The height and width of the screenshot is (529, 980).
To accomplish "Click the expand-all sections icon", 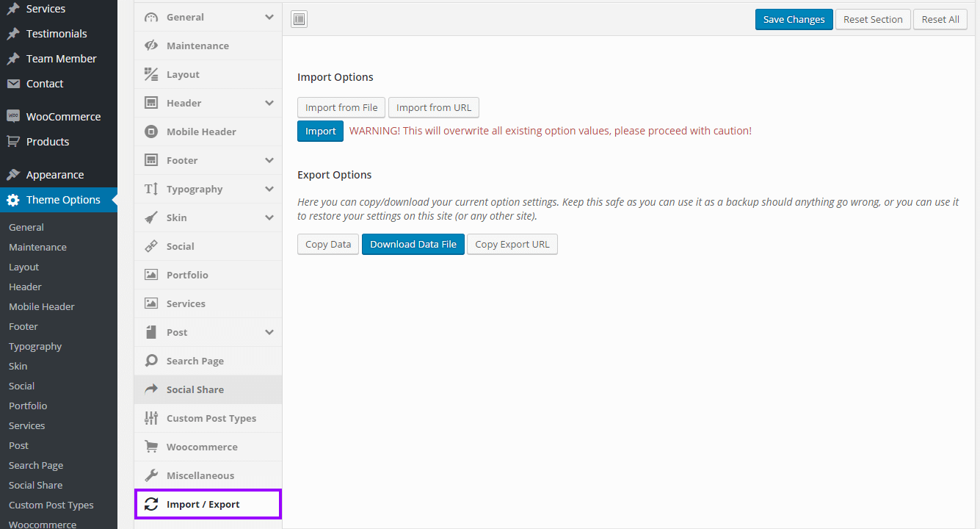I will (x=299, y=20).
